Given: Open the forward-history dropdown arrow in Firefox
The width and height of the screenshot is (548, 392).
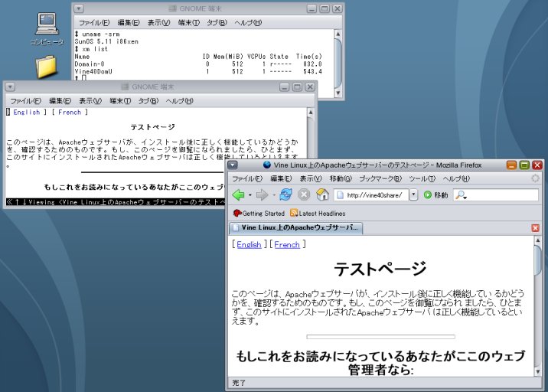Looking at the screenshot, I should pyautogui.click(x=274, y=195).
